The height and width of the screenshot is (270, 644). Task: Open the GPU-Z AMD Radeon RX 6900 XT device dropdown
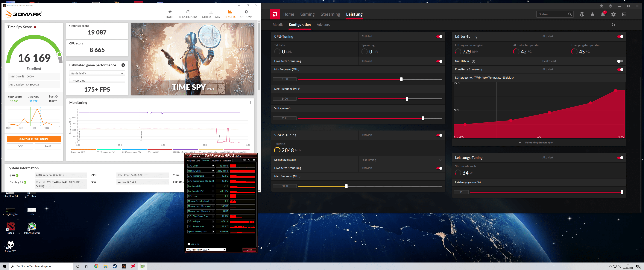click(206, 250)
